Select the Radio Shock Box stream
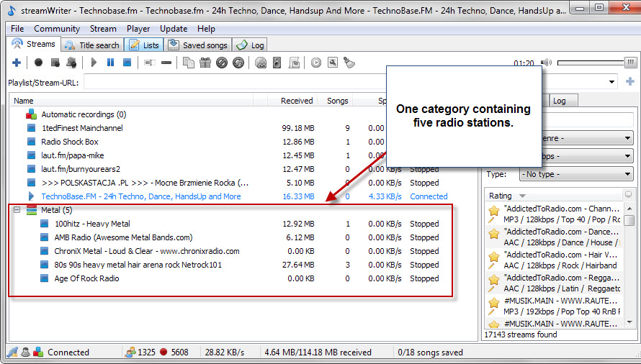 (x=69, y=142)
